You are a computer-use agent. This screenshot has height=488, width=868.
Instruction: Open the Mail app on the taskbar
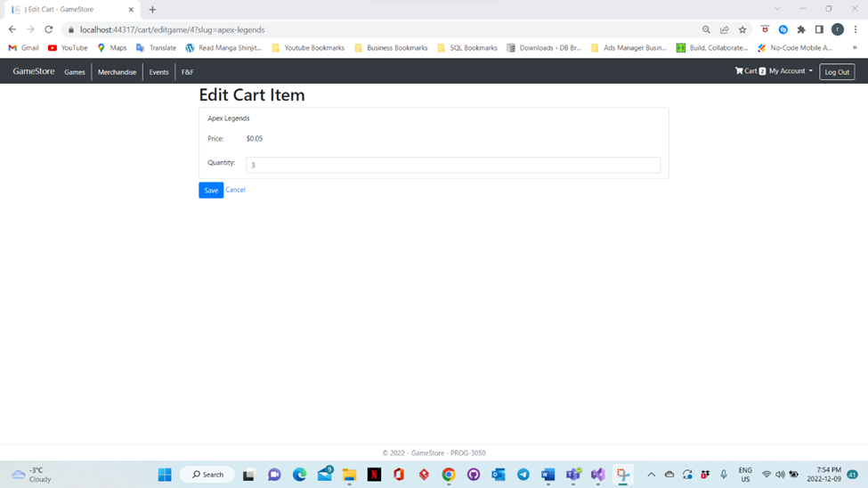[324, 475]
